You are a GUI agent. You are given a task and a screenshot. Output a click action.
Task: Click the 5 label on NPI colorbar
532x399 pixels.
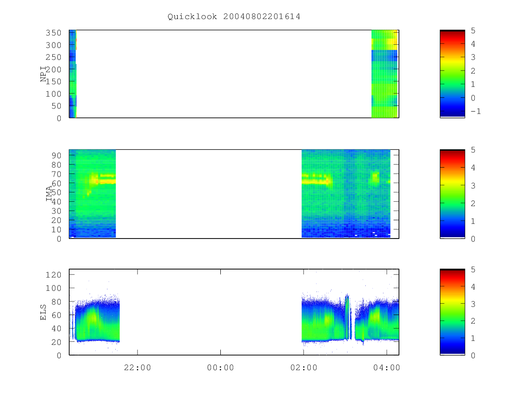pos(473,30)
